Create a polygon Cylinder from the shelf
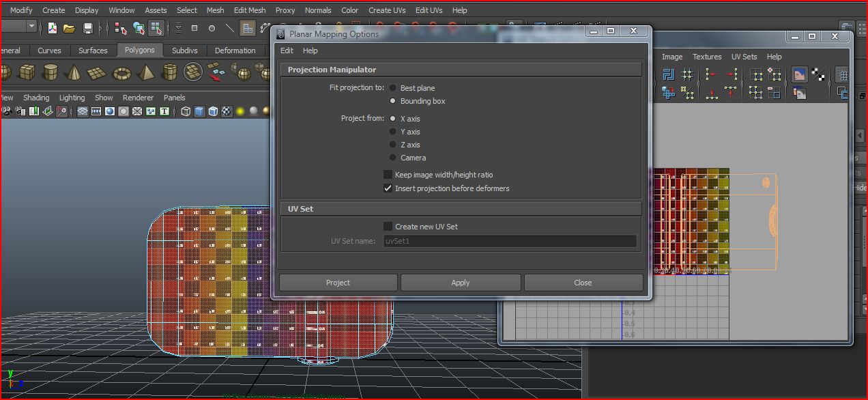Image resolution: width=868 pixels, height=400 pixels. pos(50,72)
